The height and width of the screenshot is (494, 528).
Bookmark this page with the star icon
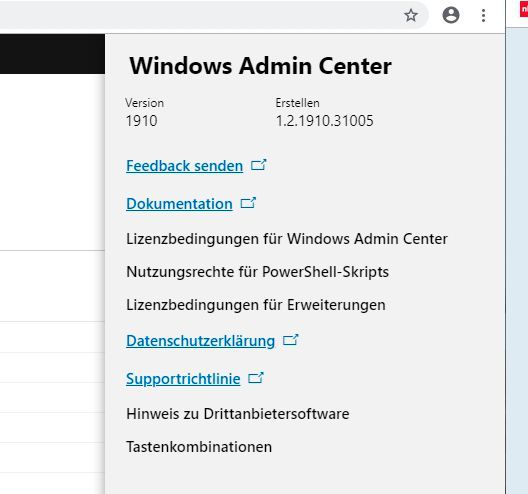click(411, 15)
